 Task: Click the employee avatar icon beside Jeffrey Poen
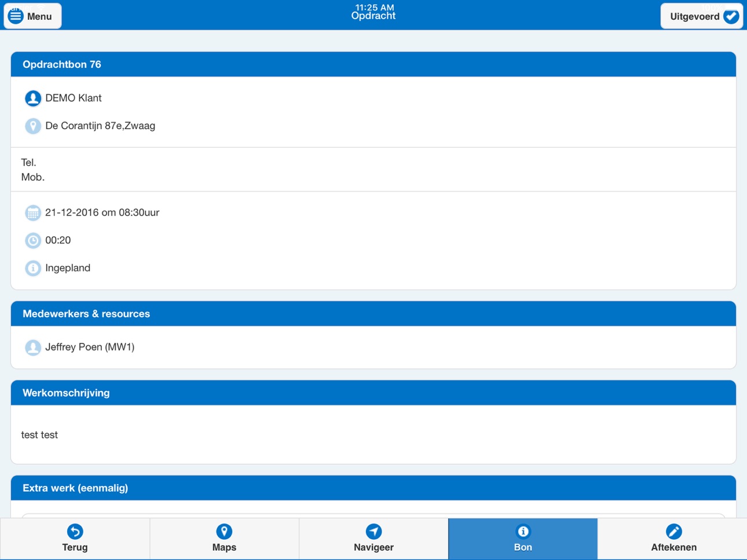33,347
